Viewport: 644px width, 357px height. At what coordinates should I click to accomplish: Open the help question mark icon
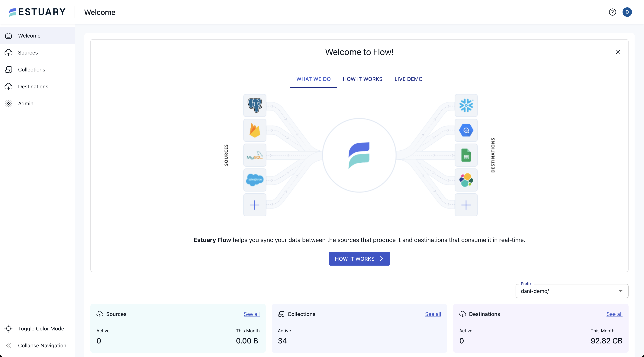612,12
